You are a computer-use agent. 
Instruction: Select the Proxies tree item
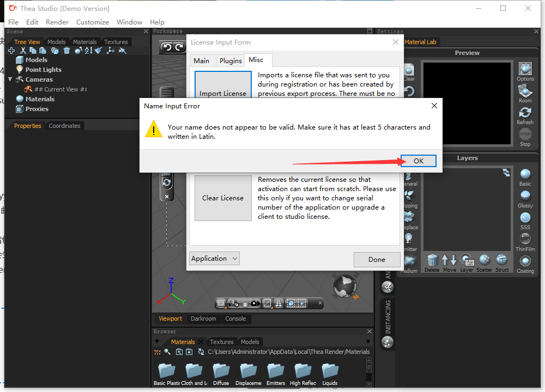[x=32, y=109]
